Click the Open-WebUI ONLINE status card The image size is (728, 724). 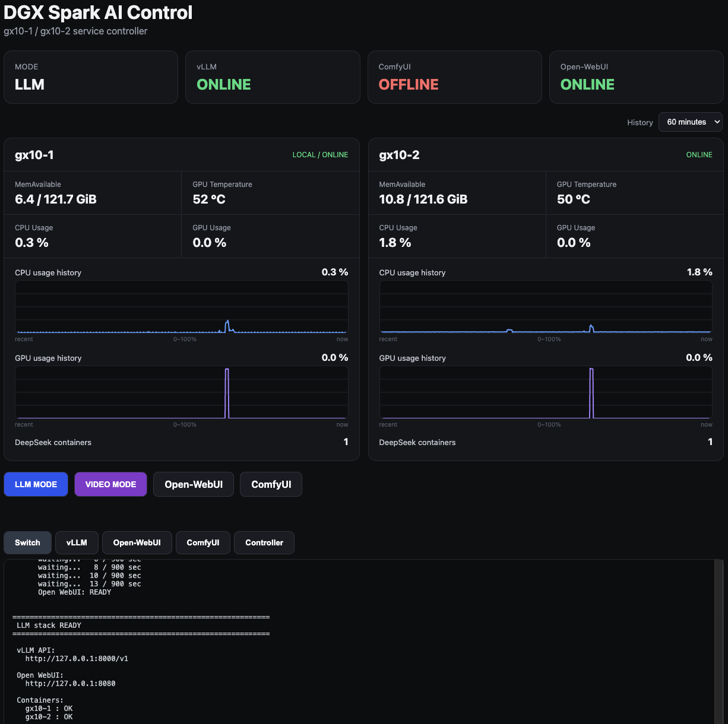[637, 77]
